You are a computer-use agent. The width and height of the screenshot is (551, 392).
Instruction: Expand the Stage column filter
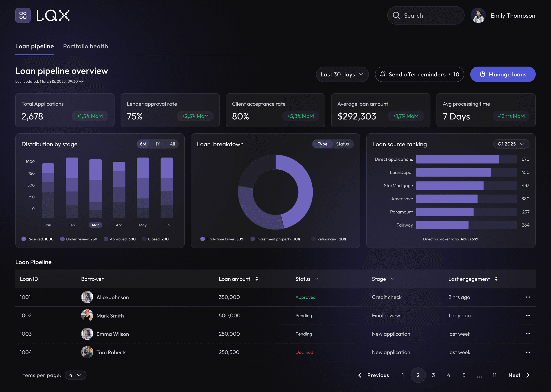coord(392,279)
